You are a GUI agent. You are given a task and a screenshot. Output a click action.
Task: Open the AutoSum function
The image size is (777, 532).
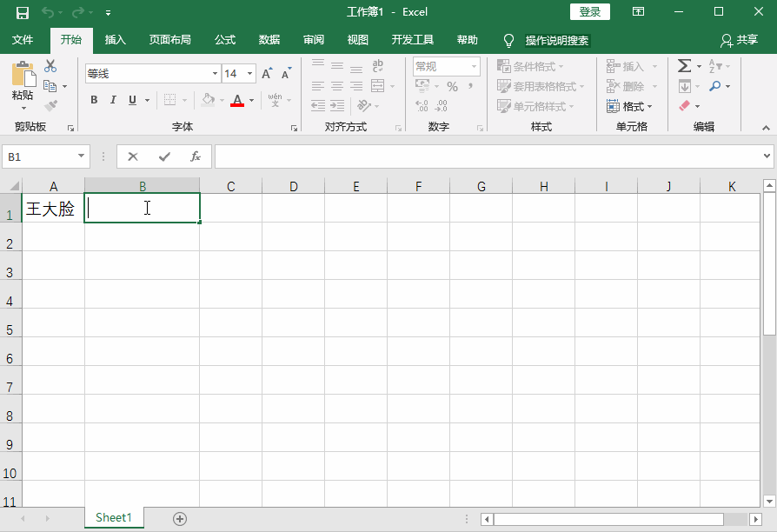[x=684, y=65]
